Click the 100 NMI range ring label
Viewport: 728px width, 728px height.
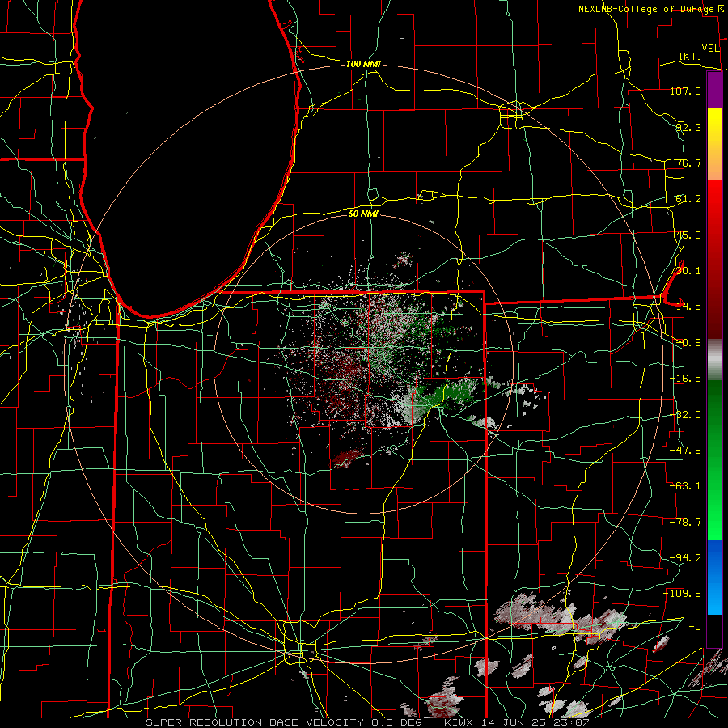[x=363, y=64]
